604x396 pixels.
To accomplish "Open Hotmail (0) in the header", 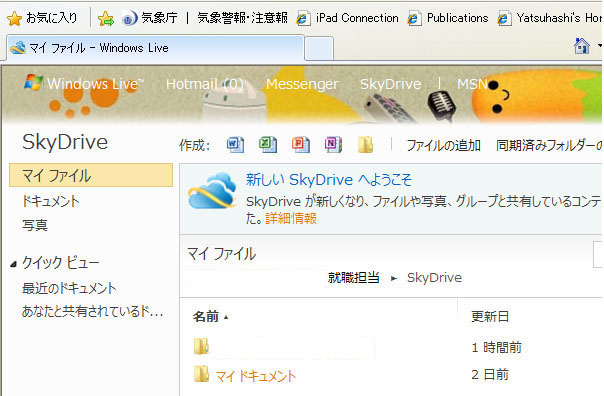I will (x=205, y=84).
